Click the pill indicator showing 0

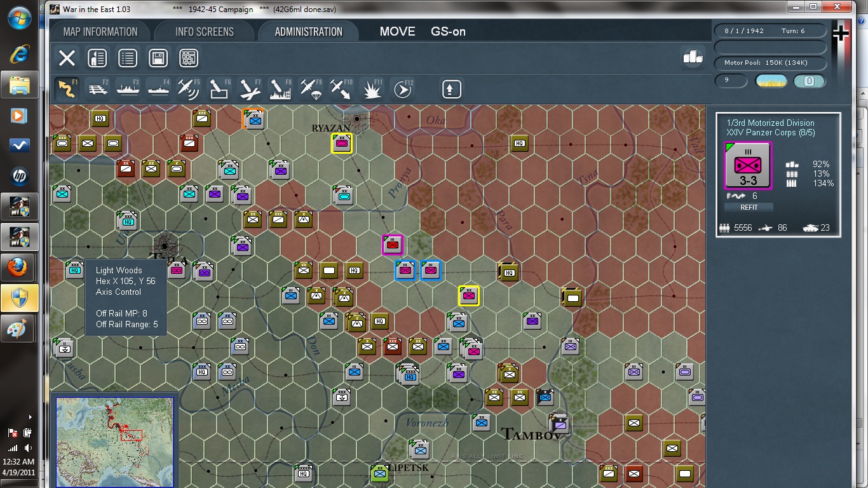[809, 81]
